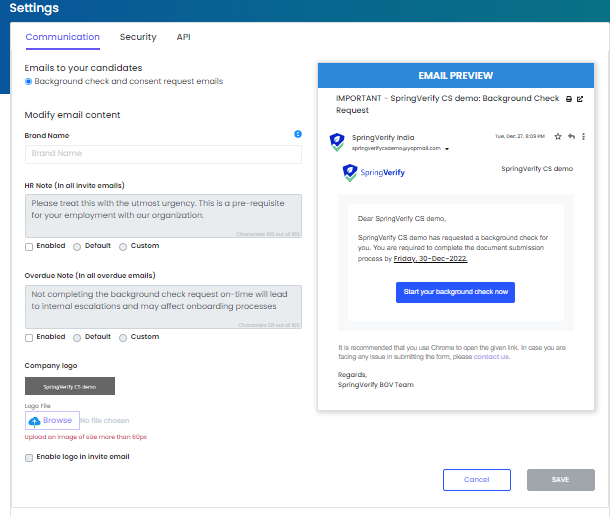Image resolution: width=610 pixels, height=517 pixels.
Task: Click inside the Overdue Note text area
Action: pyautogui.click(x=163, y=307)
